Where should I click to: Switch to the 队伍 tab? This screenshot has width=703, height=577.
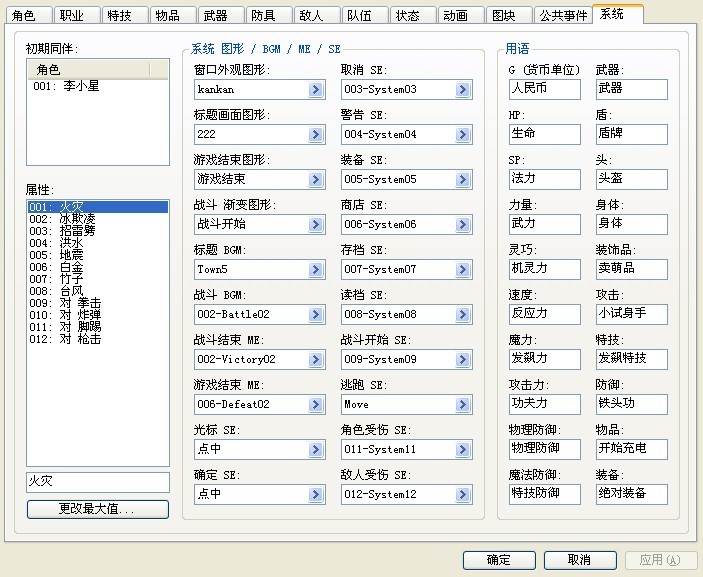click(365, 16)
